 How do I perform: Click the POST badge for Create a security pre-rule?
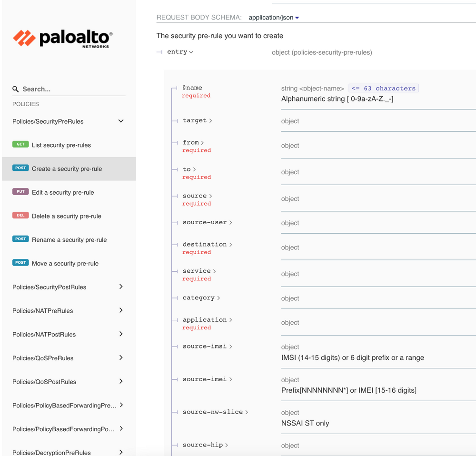pos(20,168)
